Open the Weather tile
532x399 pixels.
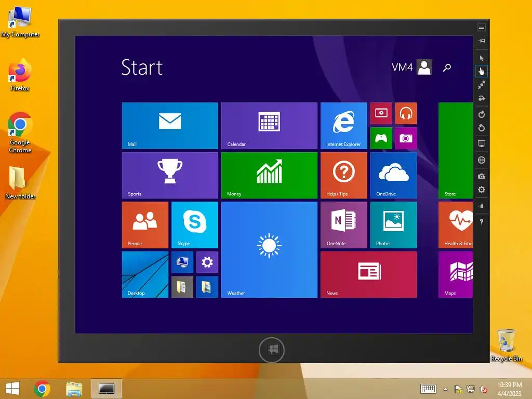click(x=269, y=250)
